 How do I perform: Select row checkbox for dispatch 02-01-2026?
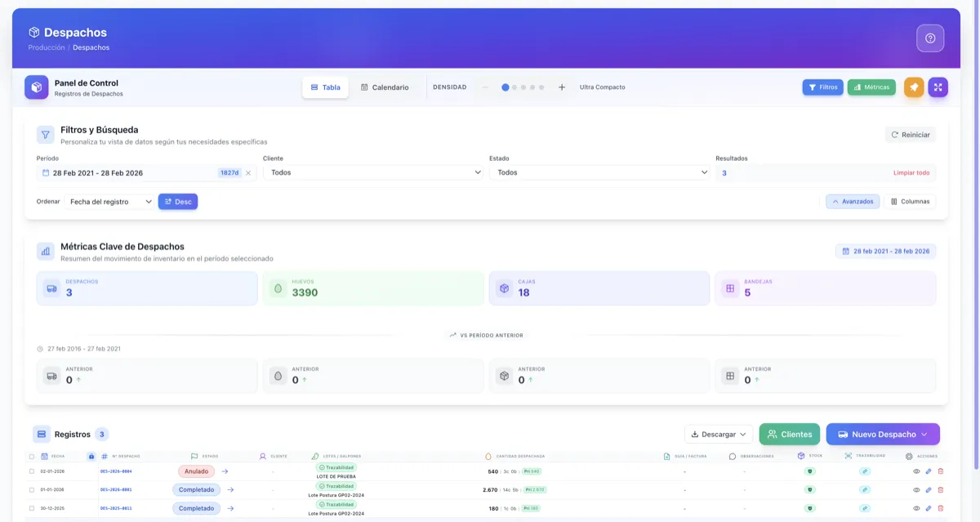(32, 471)
